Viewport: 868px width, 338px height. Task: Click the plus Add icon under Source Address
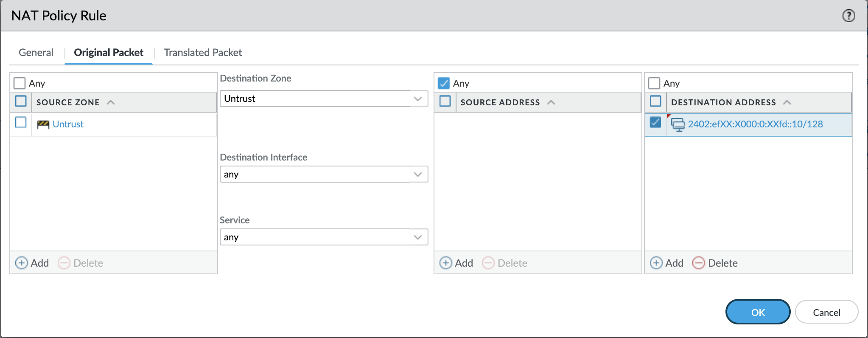[x=445, y=263]
